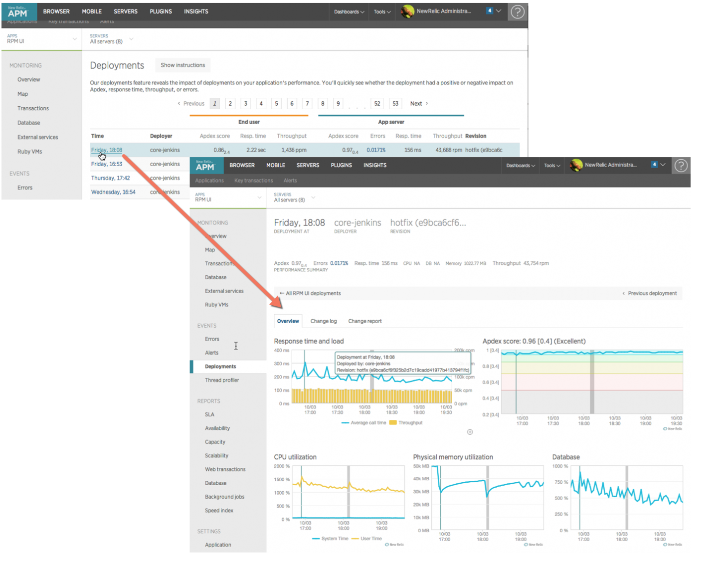Screen dimensions: 718x588
Task: Switch to the Change log tab
Action: [323, 321]
